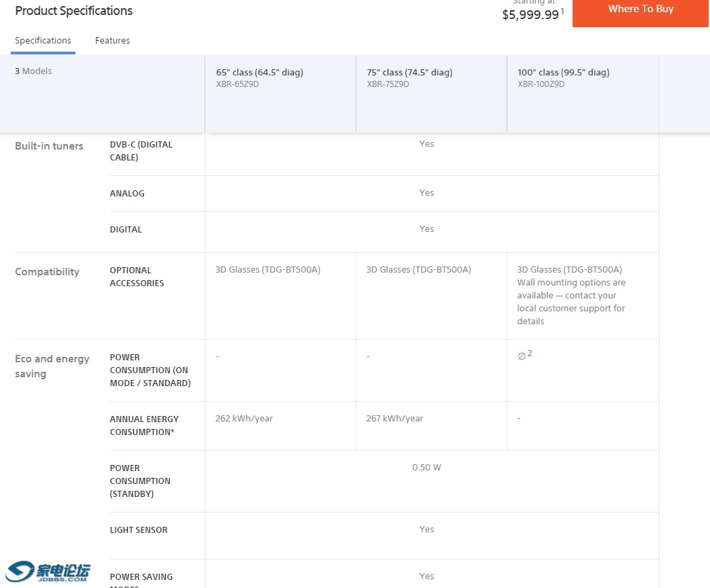710x588 pixels.
Task: Click the 262 kWh/year annual energy value
Action: click(244, 419)
